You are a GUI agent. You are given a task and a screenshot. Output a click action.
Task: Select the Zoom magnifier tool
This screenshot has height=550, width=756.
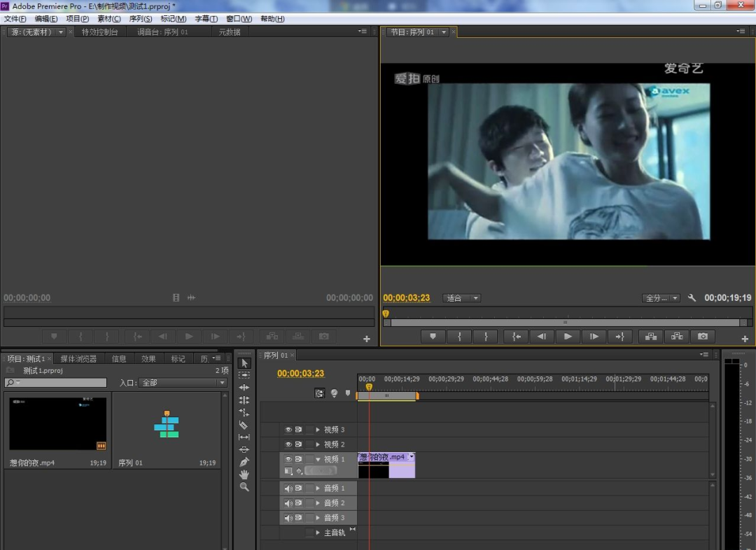(244, 487)
